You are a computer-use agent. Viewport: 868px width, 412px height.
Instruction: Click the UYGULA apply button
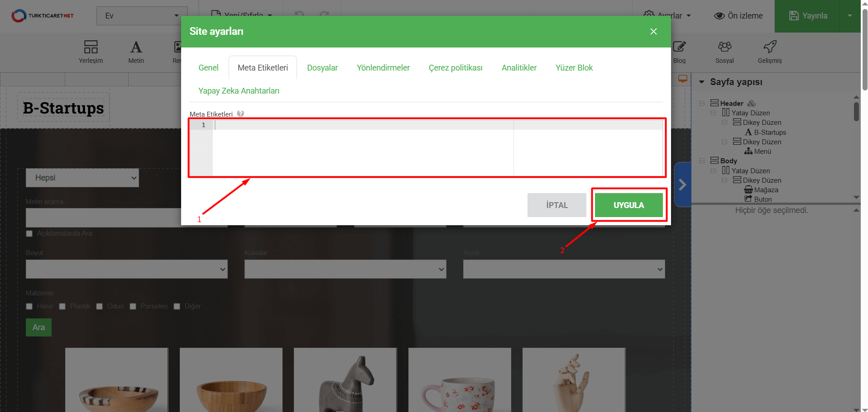[x=628, y=205]
